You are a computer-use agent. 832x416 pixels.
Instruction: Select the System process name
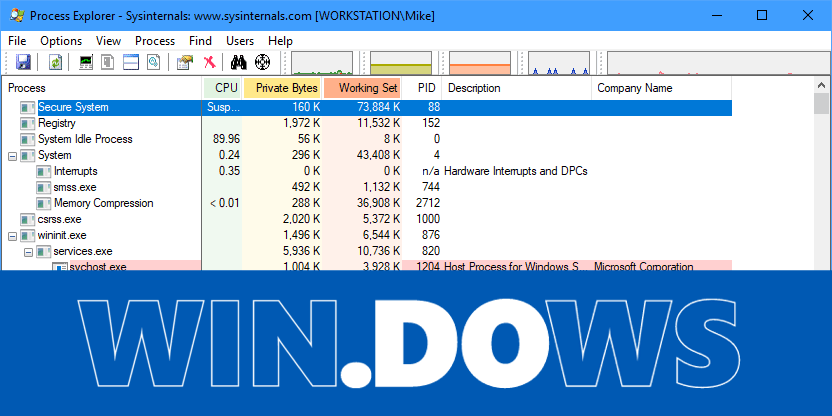coord(55,155)
